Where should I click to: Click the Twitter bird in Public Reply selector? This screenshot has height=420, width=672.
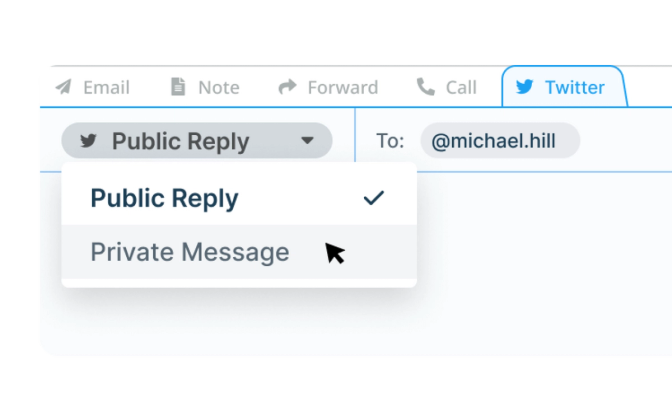coord(88,141)
